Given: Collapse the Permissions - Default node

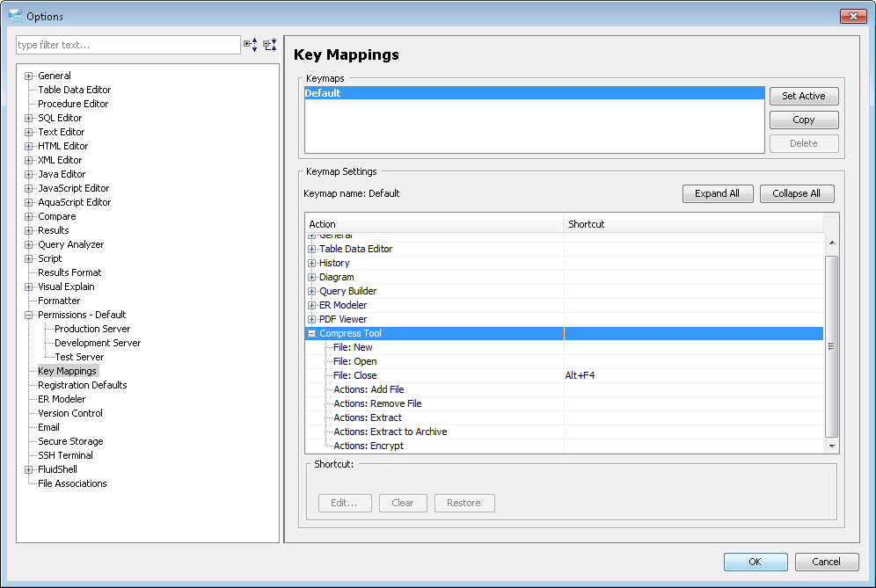Looking at the screenshot, I should point(28,315).
